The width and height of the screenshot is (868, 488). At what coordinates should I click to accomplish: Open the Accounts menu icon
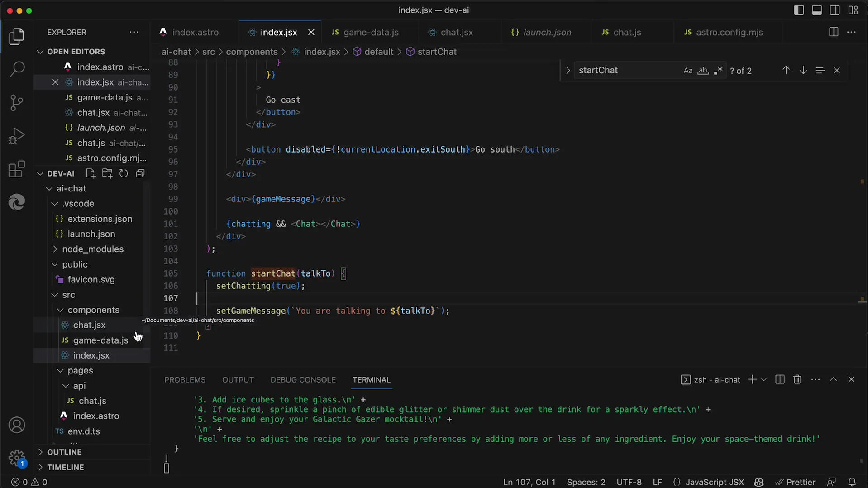[17, 425]
